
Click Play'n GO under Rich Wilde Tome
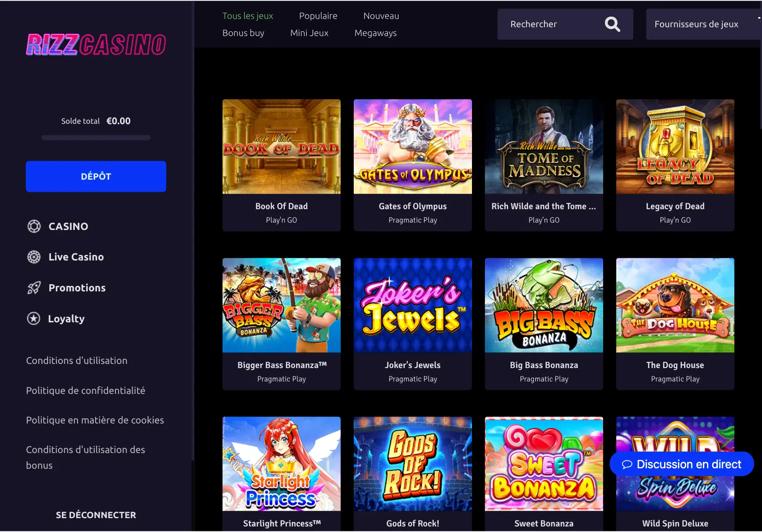544,220
